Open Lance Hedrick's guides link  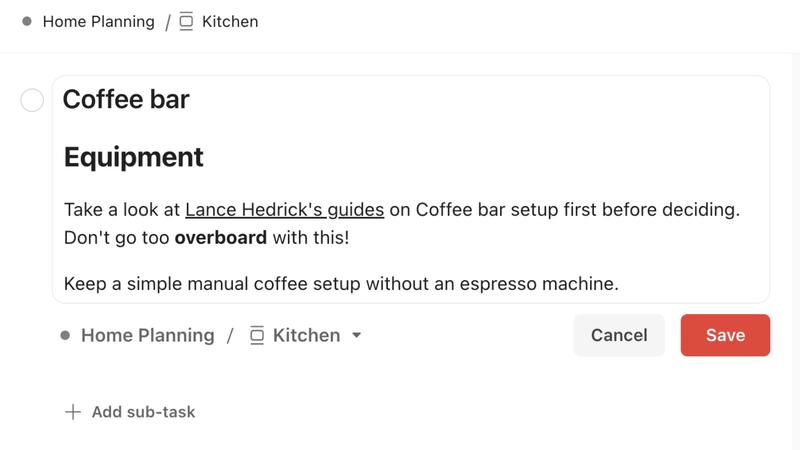pos(285,210)
